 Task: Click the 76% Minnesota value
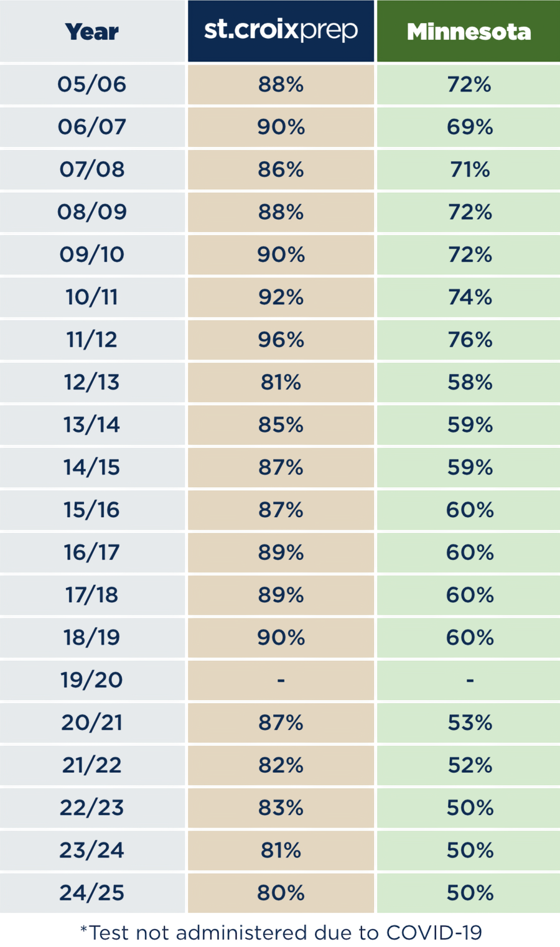pyautogui.click(x=470, y=340)
